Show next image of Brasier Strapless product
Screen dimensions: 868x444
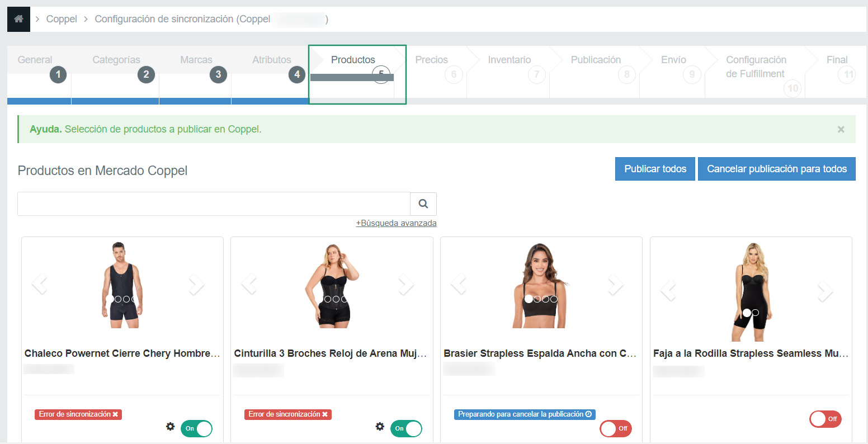pos(615,285)
